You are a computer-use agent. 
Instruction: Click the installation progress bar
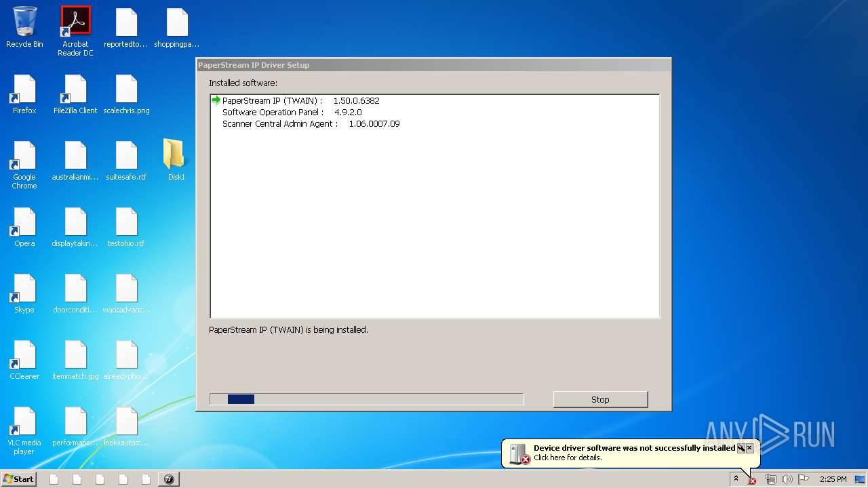367,399
